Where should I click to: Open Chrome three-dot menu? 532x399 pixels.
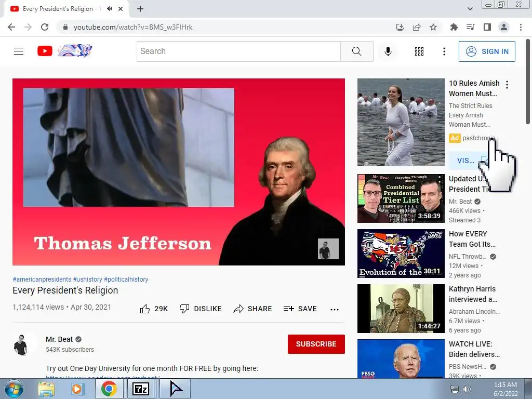click(521, 27)
